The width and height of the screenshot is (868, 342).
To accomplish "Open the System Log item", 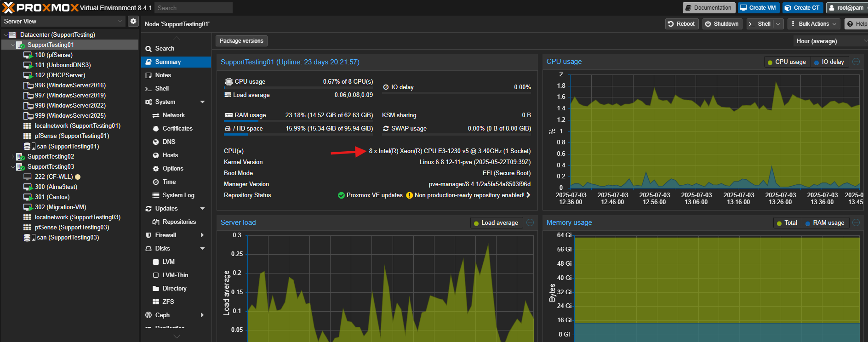I will 176,195.
